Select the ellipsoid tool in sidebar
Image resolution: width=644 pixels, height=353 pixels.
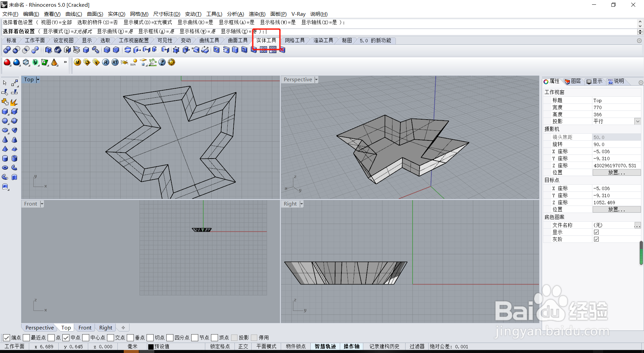coord(5,130)
